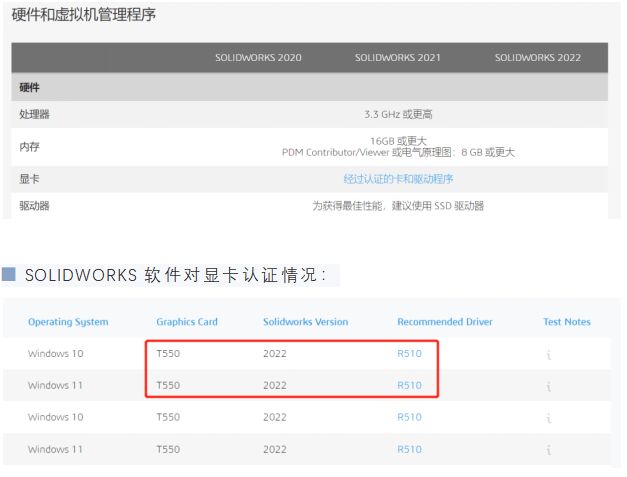Select the SOLIDWORKS 2022 column heading

tap(537, 58)
